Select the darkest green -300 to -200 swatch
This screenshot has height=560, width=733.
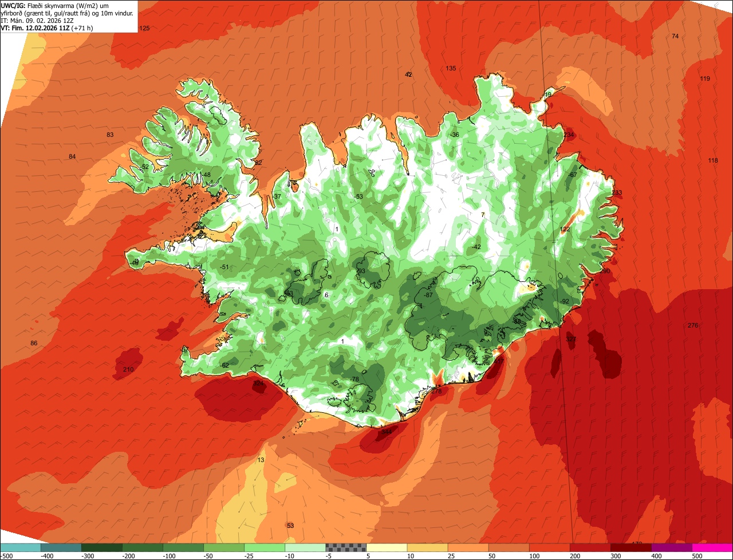101,547
